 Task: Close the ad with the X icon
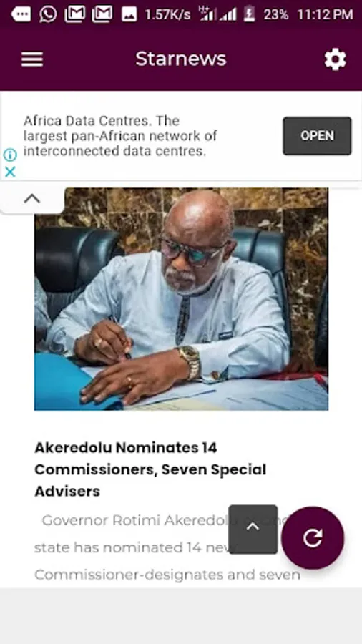pos(10,172)
